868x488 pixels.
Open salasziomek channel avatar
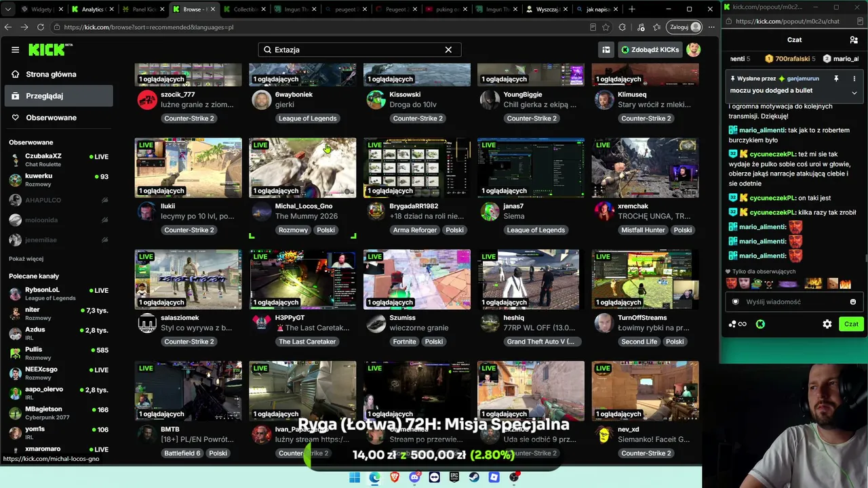pos(147,323)
